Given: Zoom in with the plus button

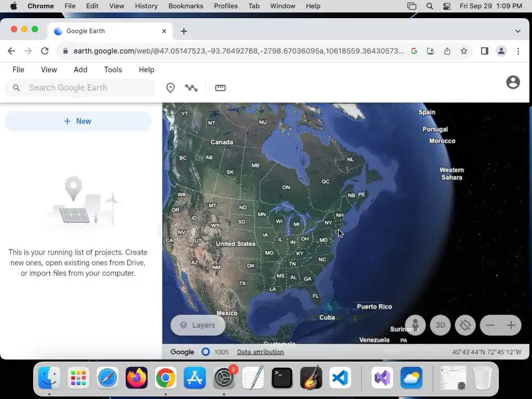Looking at the screenshot, I should point(511,325).
